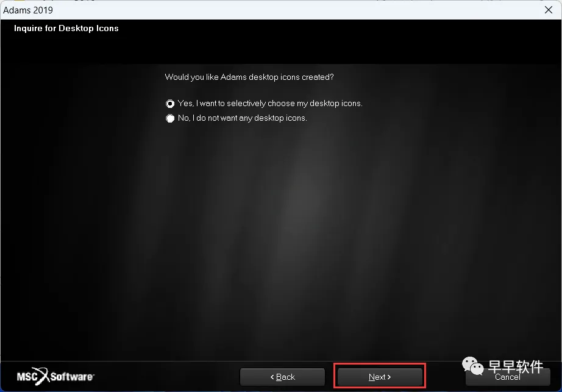562x392 pixels.
Task: Click the WeChat watermark icon
Action: click(x=473, y=366)
